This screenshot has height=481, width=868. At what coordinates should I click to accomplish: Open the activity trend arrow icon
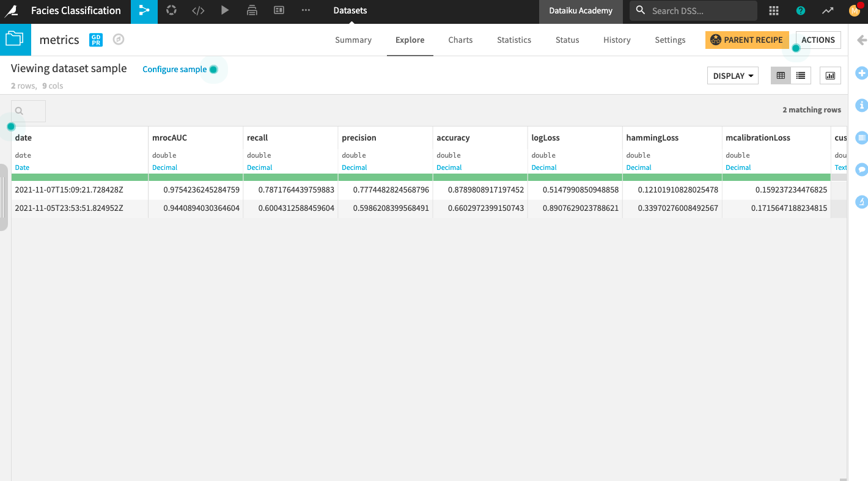click(828, 10)
